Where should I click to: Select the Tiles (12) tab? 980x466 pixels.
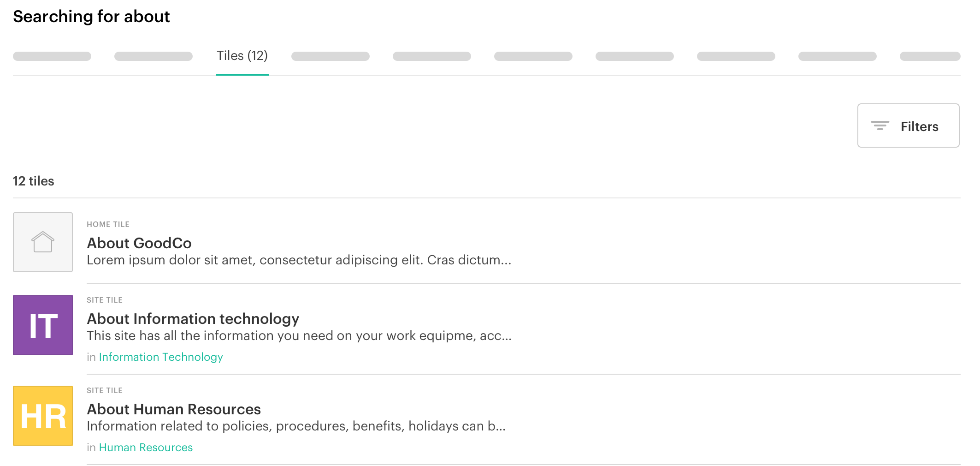(242, 56)
